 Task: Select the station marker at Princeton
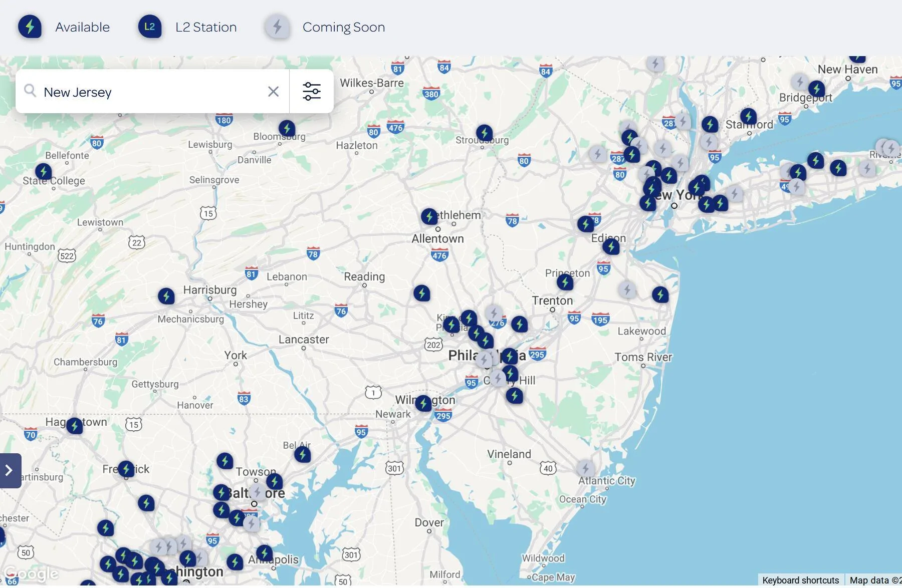click(565, 282)
